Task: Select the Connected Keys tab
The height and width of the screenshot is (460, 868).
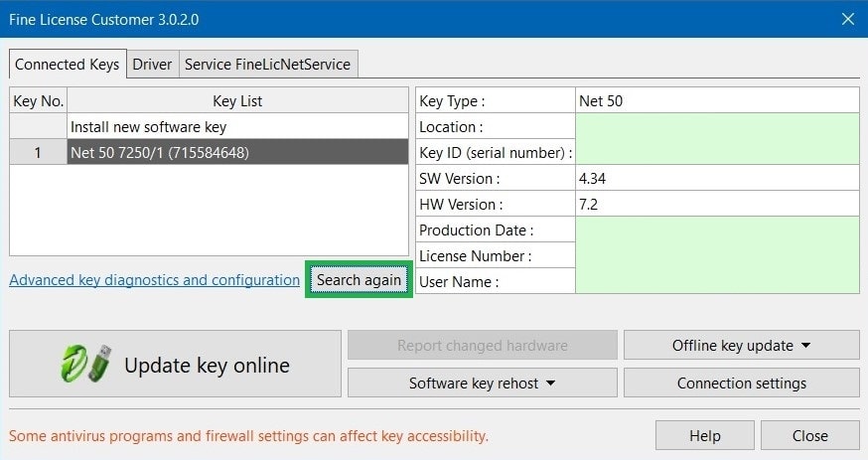Action: click(x=68, y=65)
